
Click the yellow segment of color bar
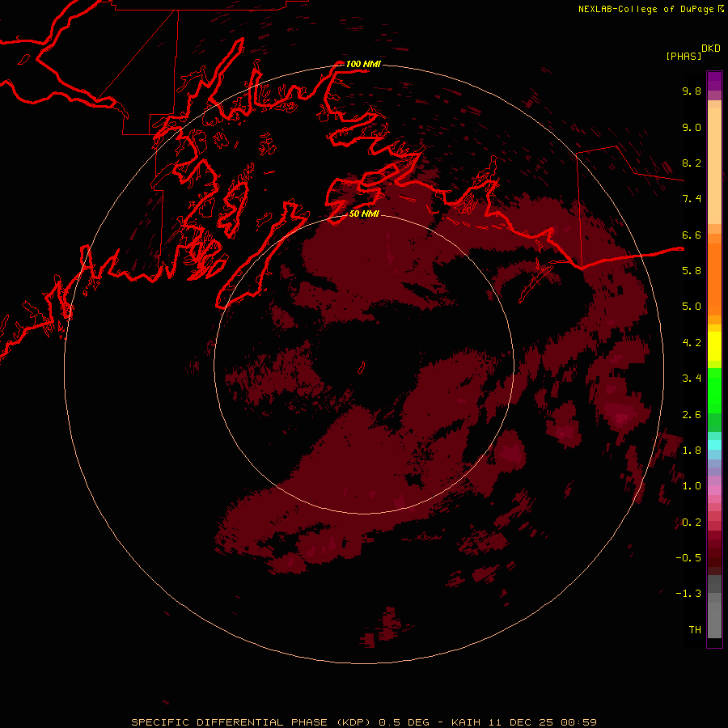coord(714,346)
